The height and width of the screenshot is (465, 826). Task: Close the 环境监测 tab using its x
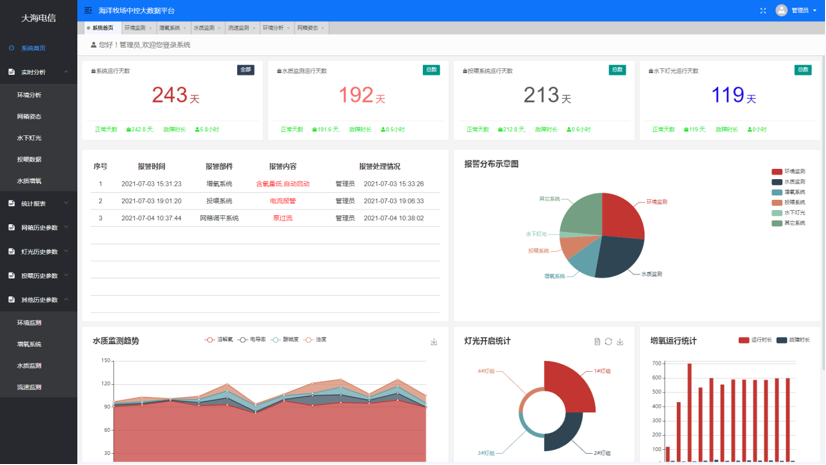[x=150, y=28]
